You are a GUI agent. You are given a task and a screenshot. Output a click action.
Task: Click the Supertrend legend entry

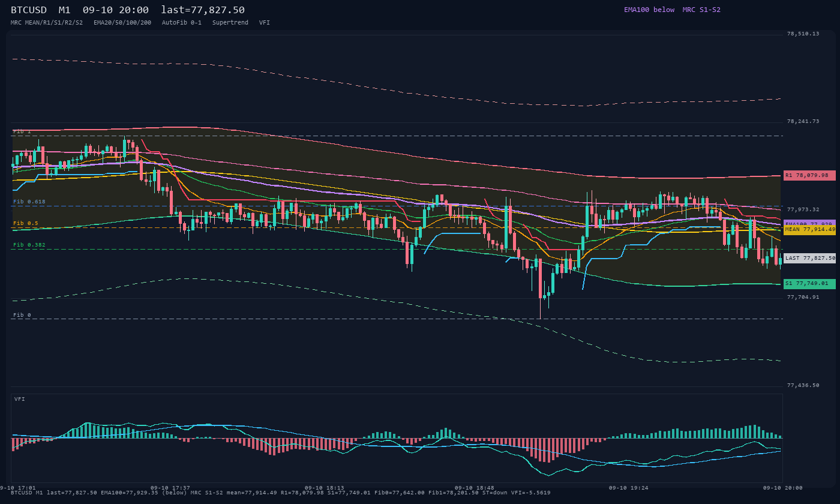(230, 22)
